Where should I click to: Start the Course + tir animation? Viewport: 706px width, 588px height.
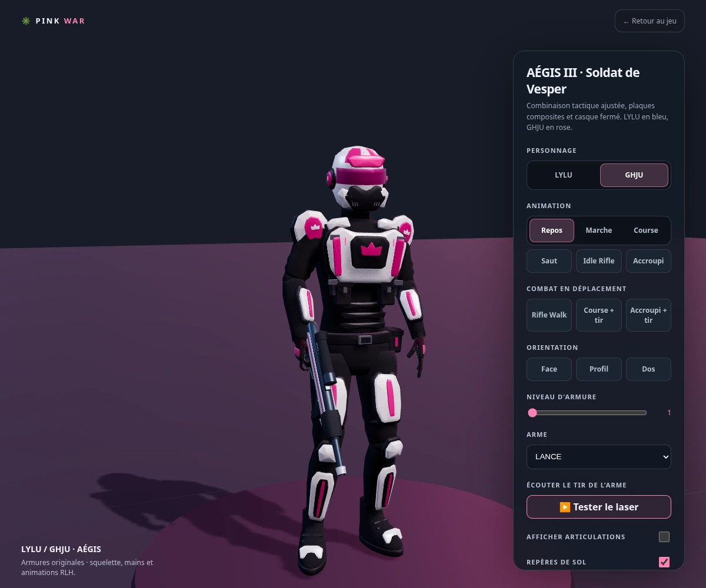tap(599, 315)
